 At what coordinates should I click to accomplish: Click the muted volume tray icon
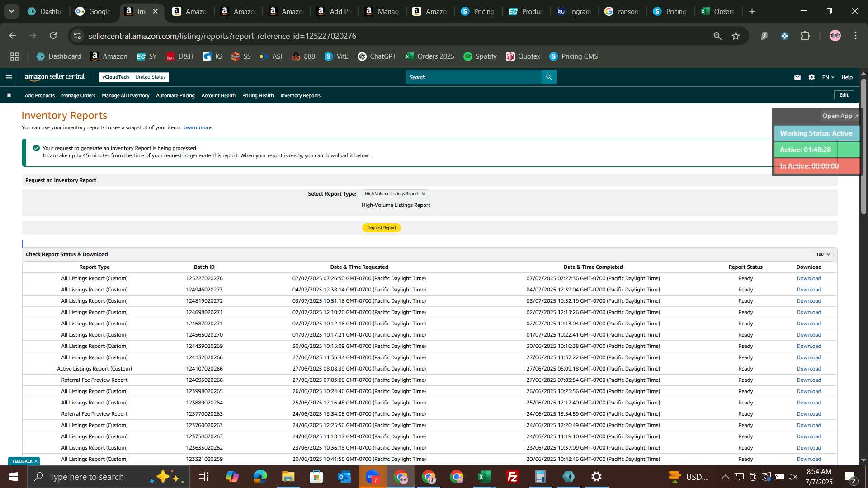pyautogui.click(x=793, y=477)
